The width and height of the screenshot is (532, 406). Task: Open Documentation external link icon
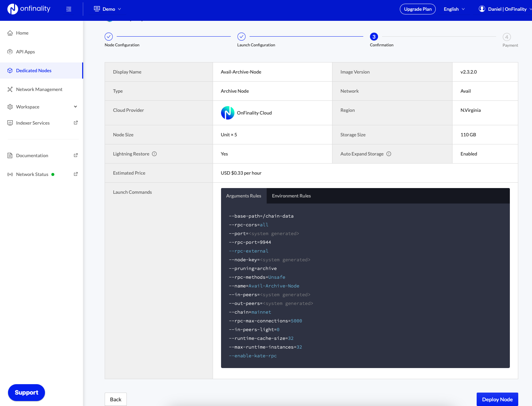pyautogui.click(x=76, y=155)
